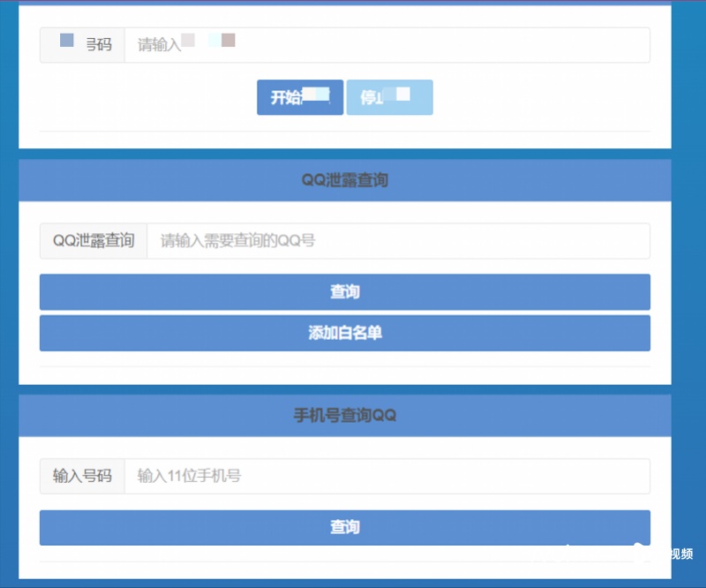The width and height of the screenshot is (706, 588).
Task: Click the dark blue 开始 button
Action: point(299,97)
